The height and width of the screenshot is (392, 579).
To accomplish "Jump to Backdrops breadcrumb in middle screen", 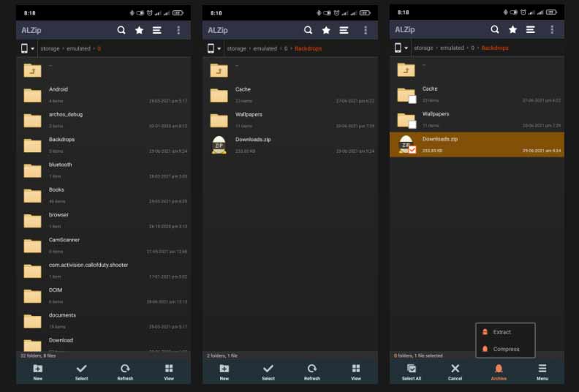I will 308,48.
